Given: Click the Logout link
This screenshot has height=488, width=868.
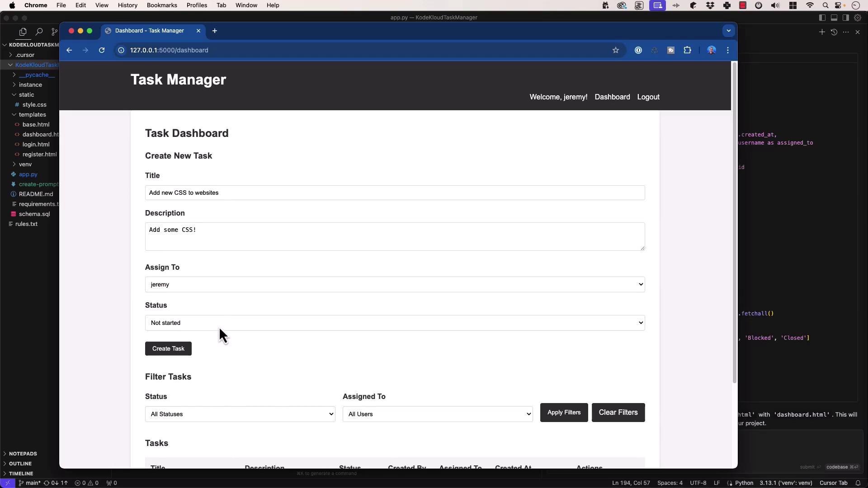Looking at the screenshot, I should point(648,97).
